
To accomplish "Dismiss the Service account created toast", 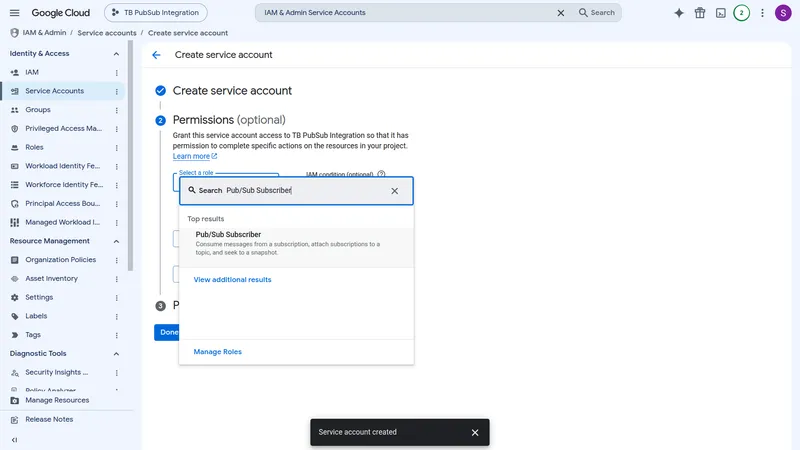I will point(475,433).
